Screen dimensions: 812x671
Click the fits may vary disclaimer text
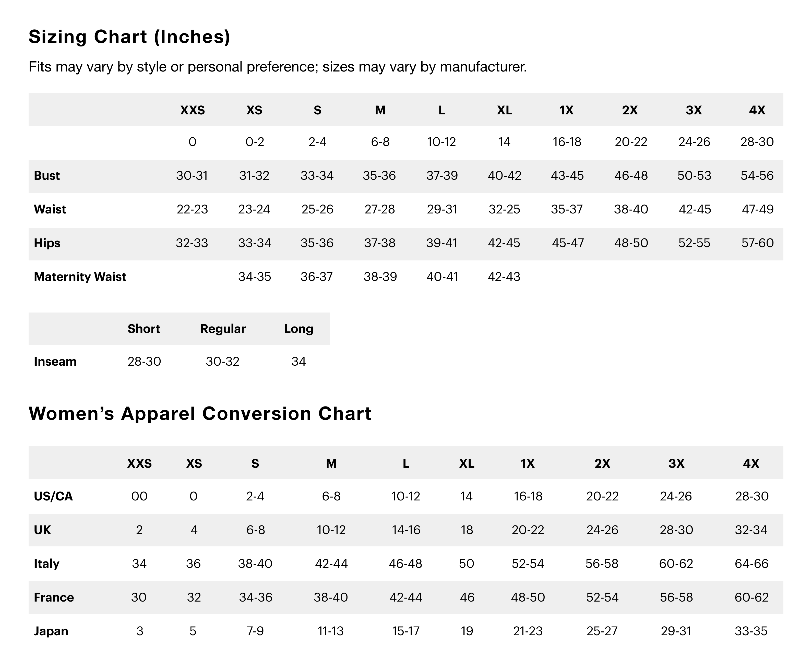click(x=278, y=67)
